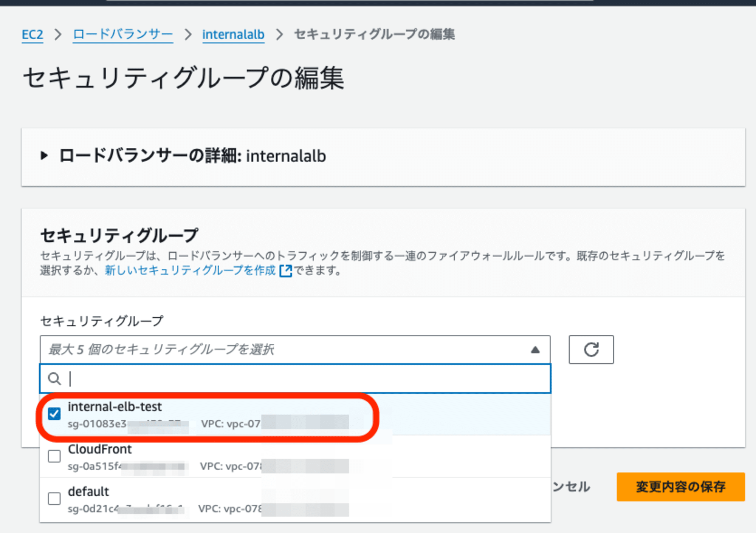Click the partially hidden キャンセル button

pyautogui.click(x=571, y=487)
